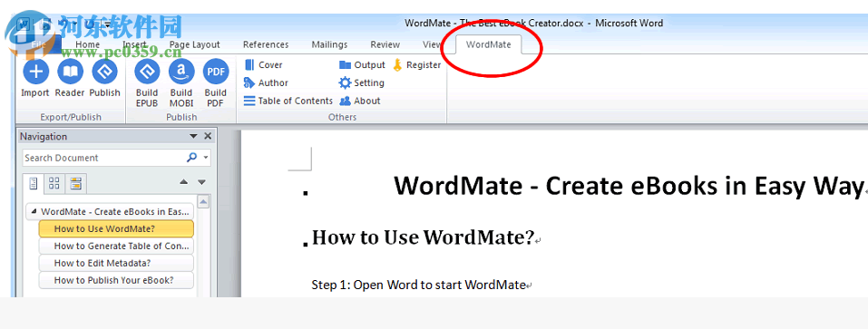The height and width of the screenshot is (329, 868).
Task: Browse search results view in Navigation pane
Action: coord(76,184)
